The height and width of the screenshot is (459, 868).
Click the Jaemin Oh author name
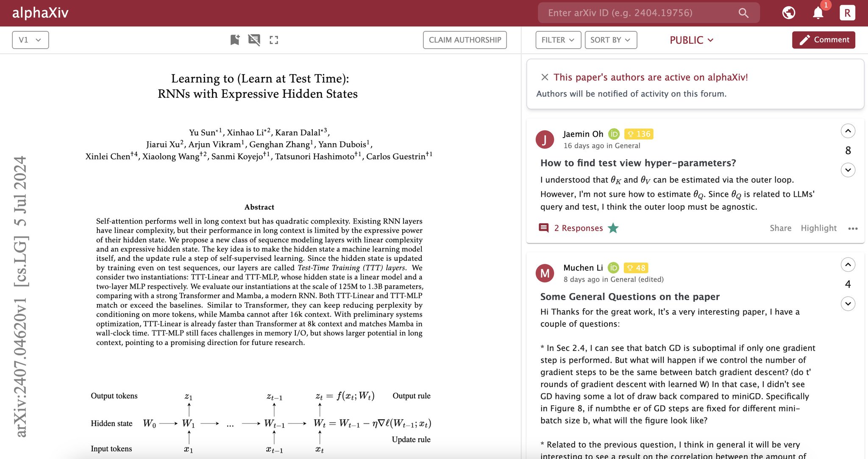583,134
